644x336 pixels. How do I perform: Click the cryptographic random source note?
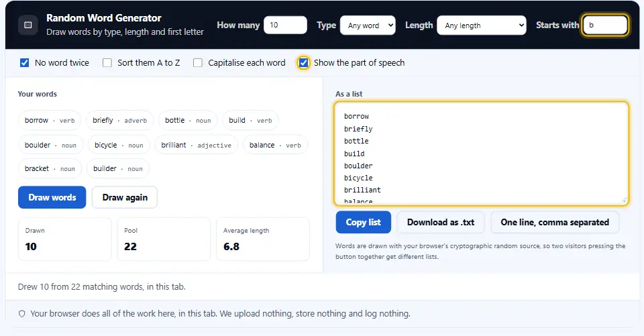point(480,251)
